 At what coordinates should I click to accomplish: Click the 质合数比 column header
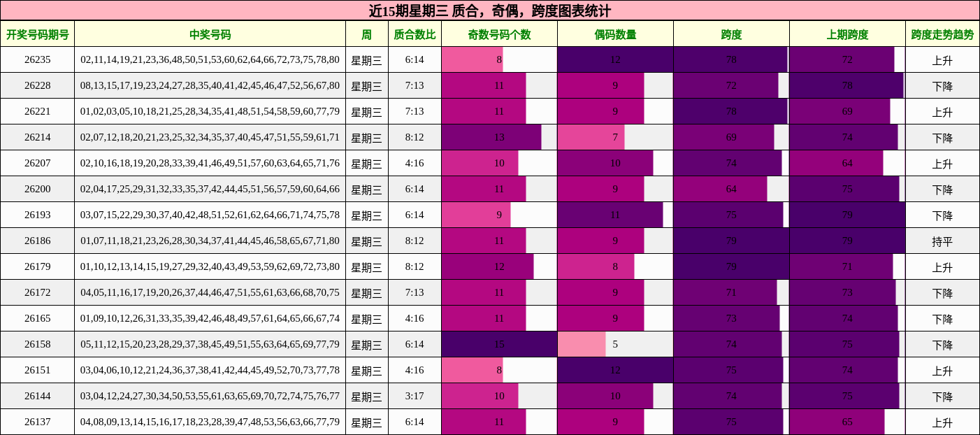coord(415,34)
